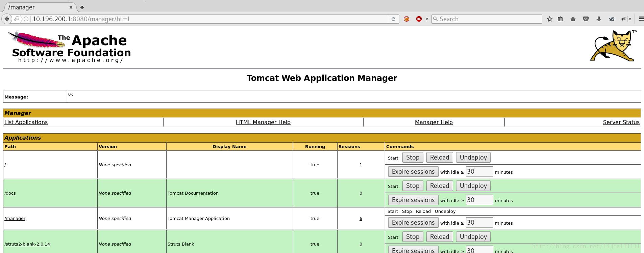
Task: Open a new tab with the plus icon
Action: 82,7
